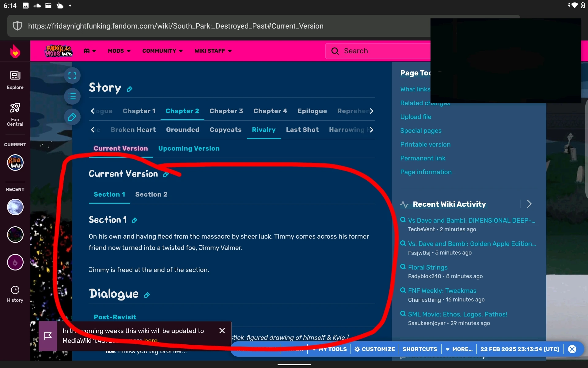The image size is (588, 368).
Task: Switch to the Section 2 tab
Action: click(x=151, y=194)
